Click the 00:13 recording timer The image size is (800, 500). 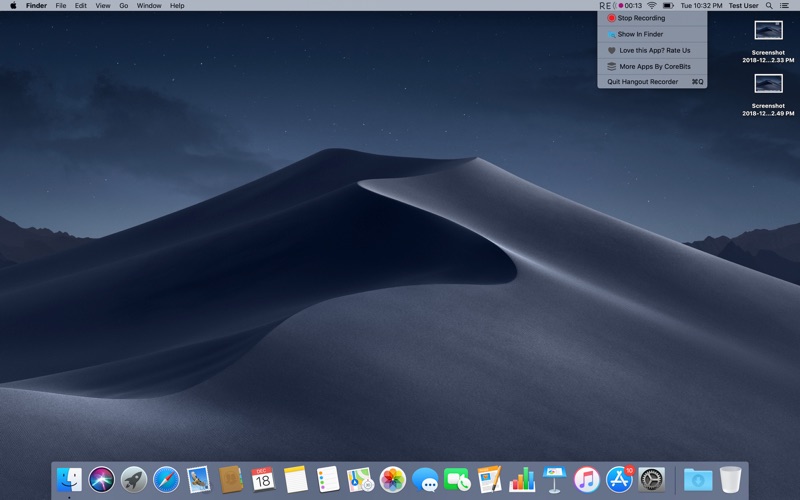tap(631, 6)
